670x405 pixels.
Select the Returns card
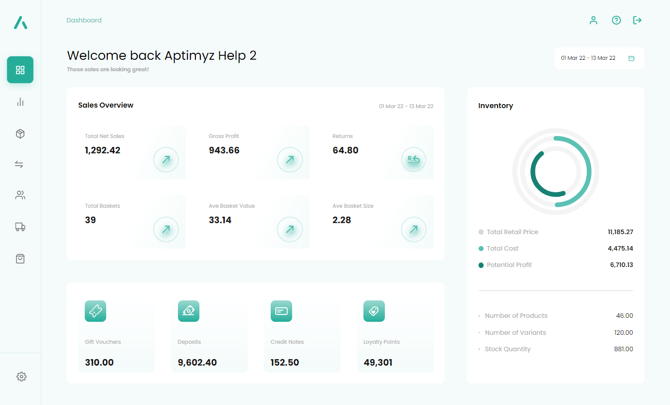pyautogui.click(x=382, y=152)
